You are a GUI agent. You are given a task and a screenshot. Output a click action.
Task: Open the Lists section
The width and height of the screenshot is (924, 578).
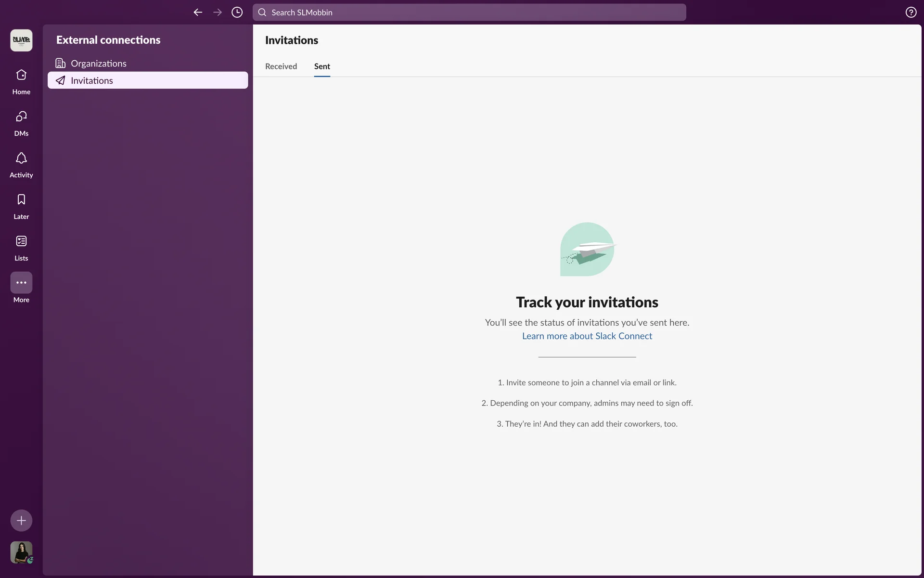tap(21, 248)
